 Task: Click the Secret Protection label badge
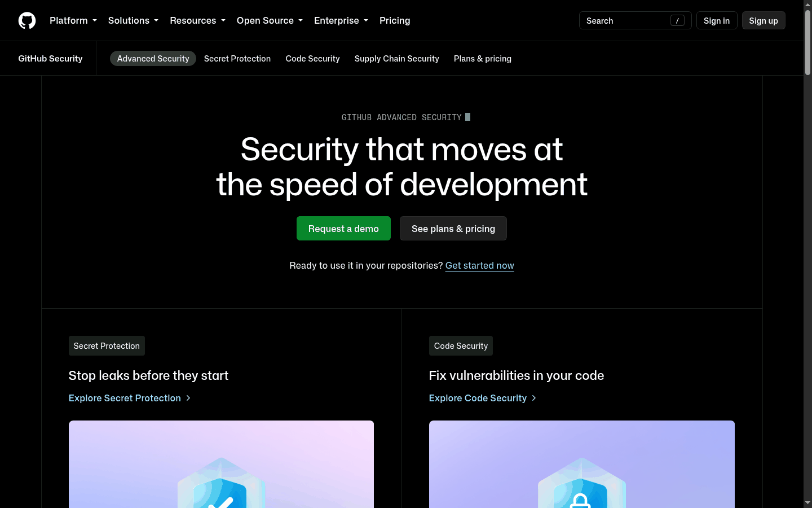107,346
